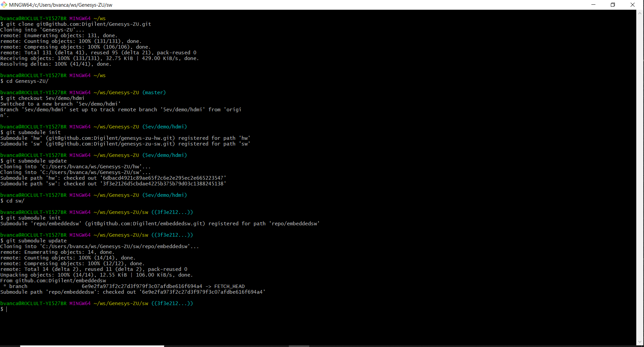Click the 'Switched to a new branch' line
This screenshot has height=347, width=644.
[61, 104]
